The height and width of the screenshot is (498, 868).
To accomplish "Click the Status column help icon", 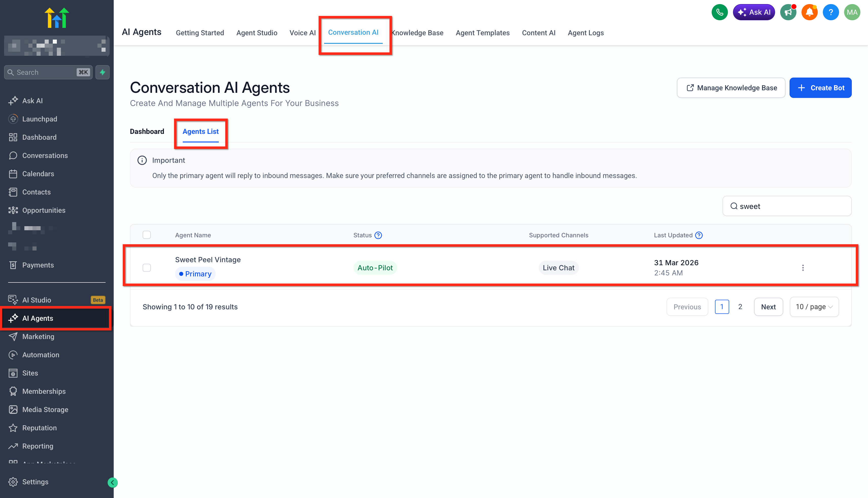I will (378, 235).
